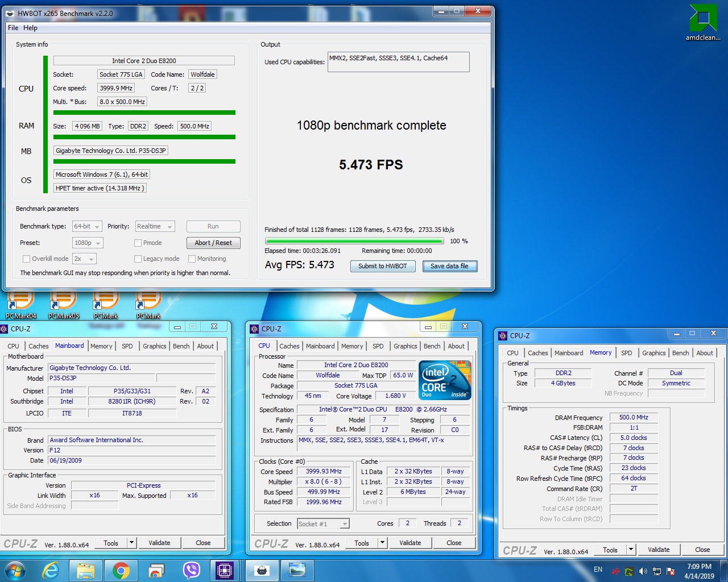728x582 pixels.
Task: Expand Tools arrow in CPU-Z CPU window
Action: [x=382, y=543]
